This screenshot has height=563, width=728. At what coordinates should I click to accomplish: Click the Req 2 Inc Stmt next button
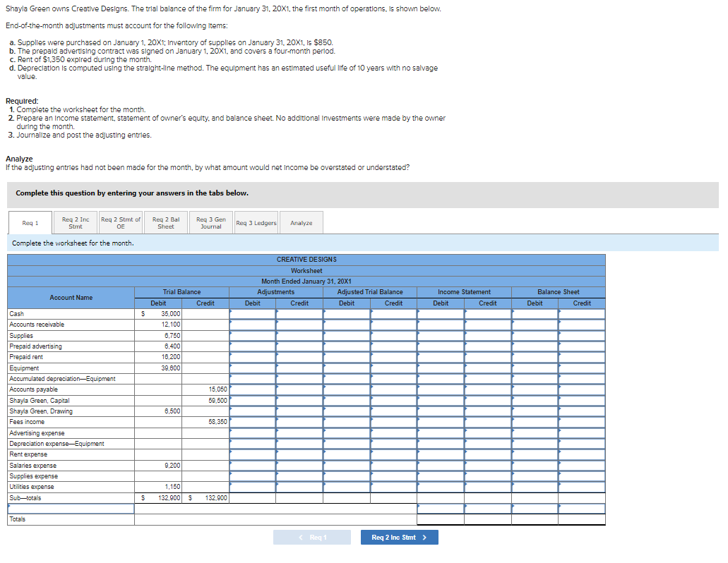click(399, 537)
